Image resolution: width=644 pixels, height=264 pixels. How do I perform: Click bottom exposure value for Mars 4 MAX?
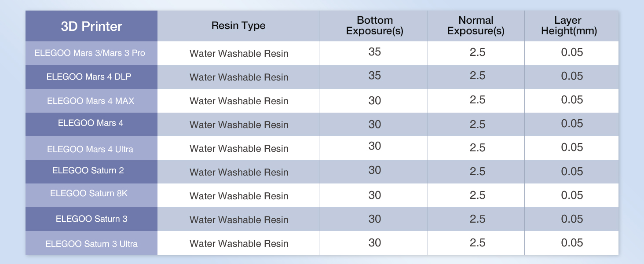pyautogui.click(x=374, y=100)
